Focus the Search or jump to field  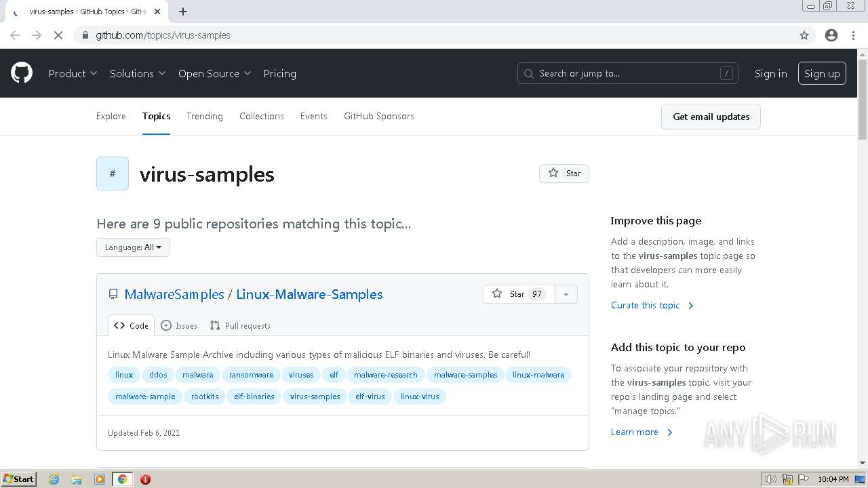tap(628, 73)
